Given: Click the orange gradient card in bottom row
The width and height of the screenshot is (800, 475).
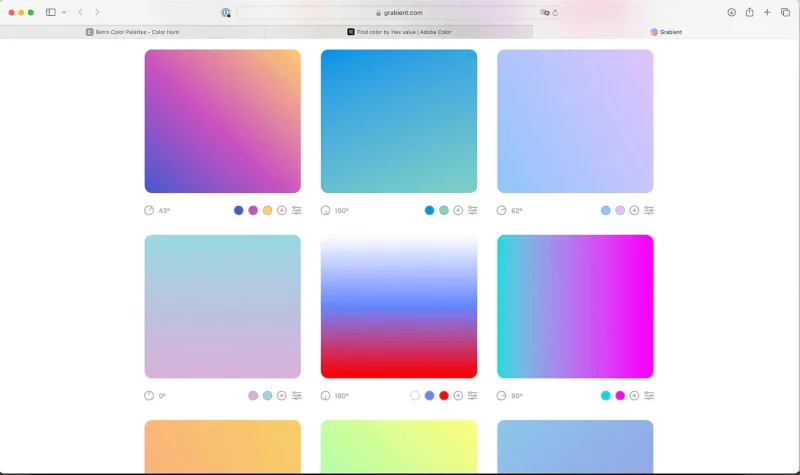Looking at the screenshot, I should (x=222, y=446).
